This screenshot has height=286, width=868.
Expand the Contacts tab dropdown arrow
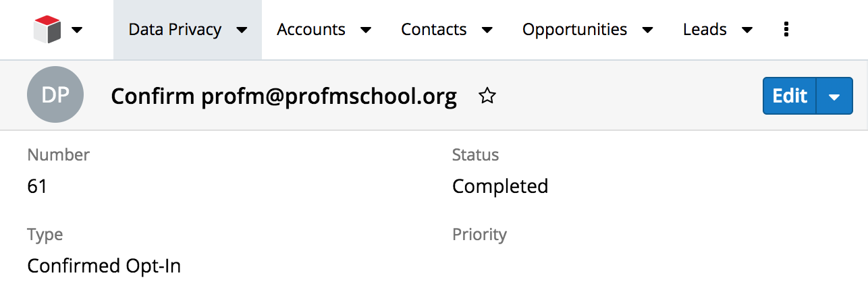click(x=487, y=30)
